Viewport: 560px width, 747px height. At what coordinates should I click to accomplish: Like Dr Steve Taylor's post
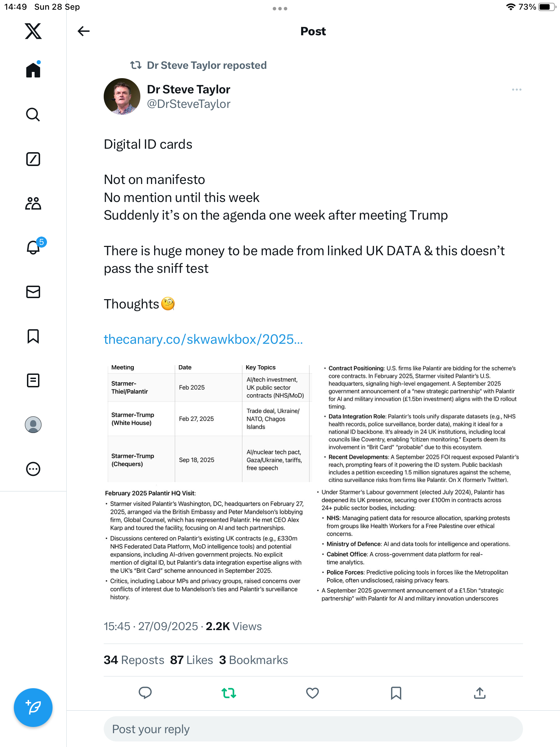point(312,693)
